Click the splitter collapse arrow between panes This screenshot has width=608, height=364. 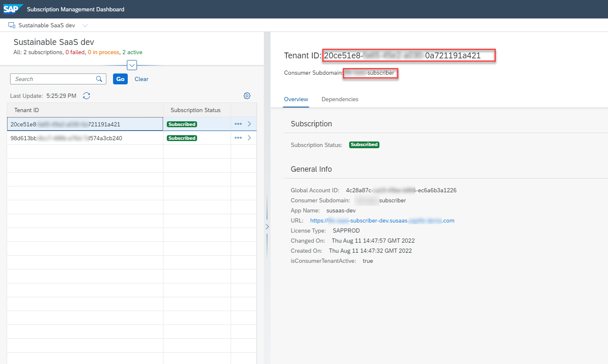coord(267,227)
